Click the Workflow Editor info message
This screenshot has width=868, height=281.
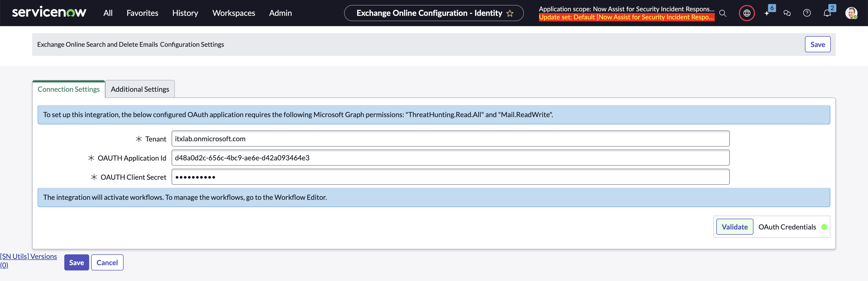pos(434,197)
